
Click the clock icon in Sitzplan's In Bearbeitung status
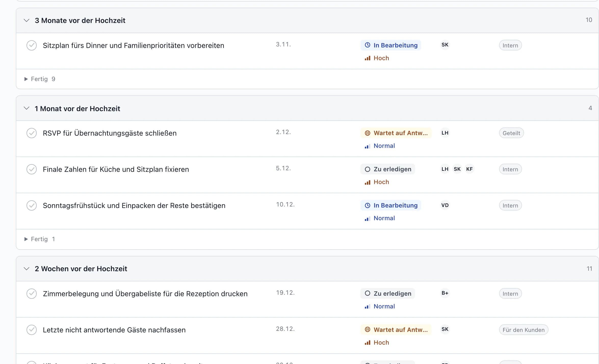click(367, 45)
